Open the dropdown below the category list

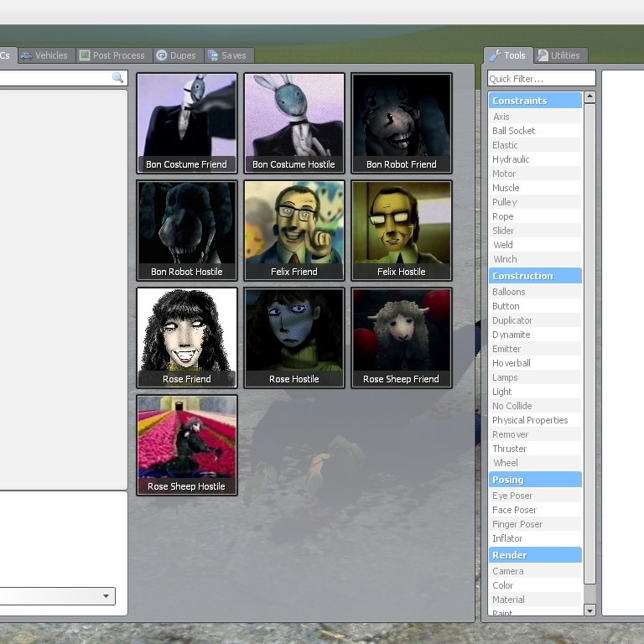tap(58, 596)
